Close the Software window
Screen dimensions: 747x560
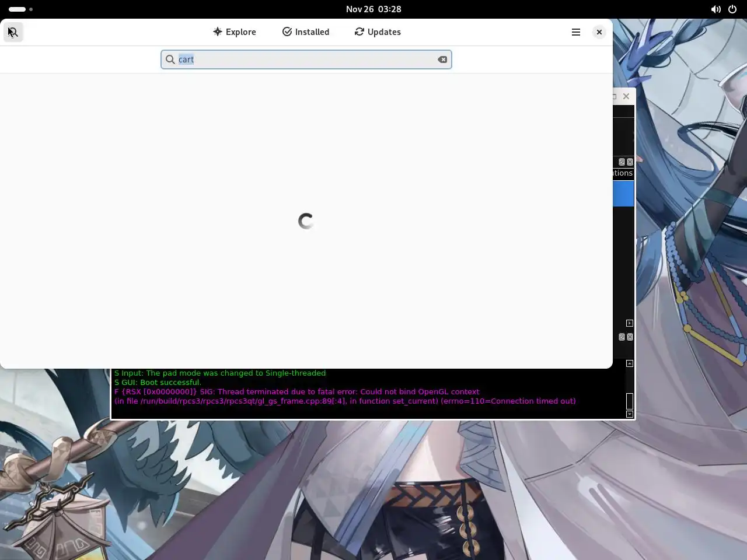[x=599, y=32]
